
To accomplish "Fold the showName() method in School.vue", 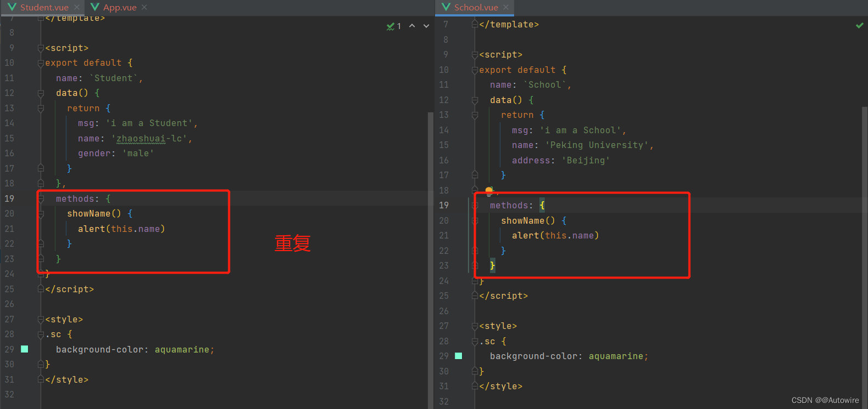I will click(475, 220).
